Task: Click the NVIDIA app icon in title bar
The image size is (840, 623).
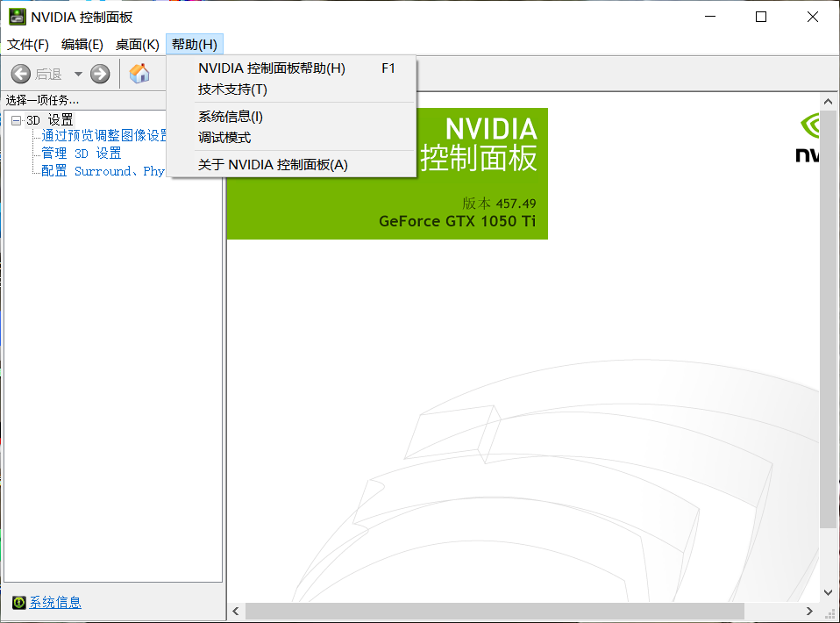Action: (x=18, y=17)
